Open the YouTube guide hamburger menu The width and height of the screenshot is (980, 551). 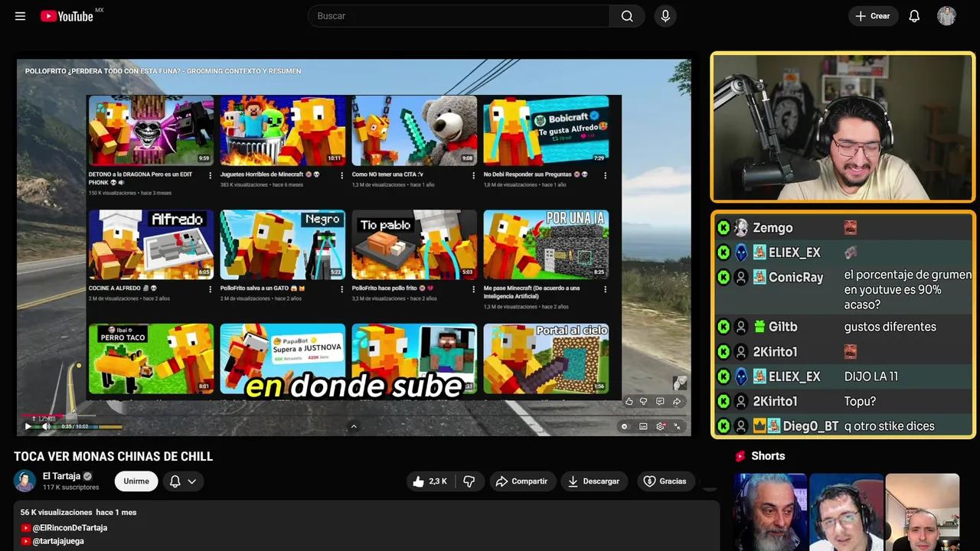click(20, 16)
